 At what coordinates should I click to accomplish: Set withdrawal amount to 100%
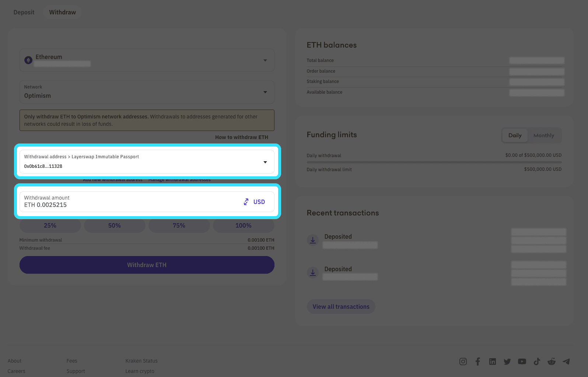tap(244, 225)
